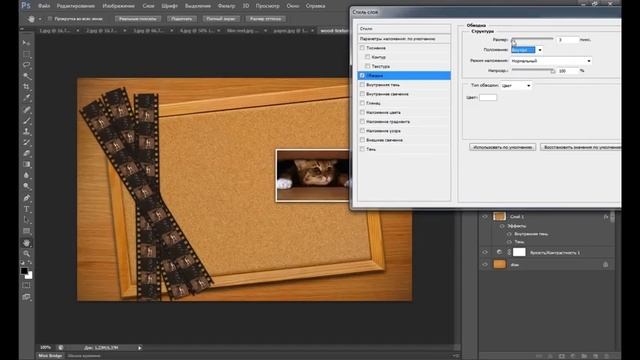Select the Crop tool
The width and height of the screenshot is (640, 360).
point(27,87)
